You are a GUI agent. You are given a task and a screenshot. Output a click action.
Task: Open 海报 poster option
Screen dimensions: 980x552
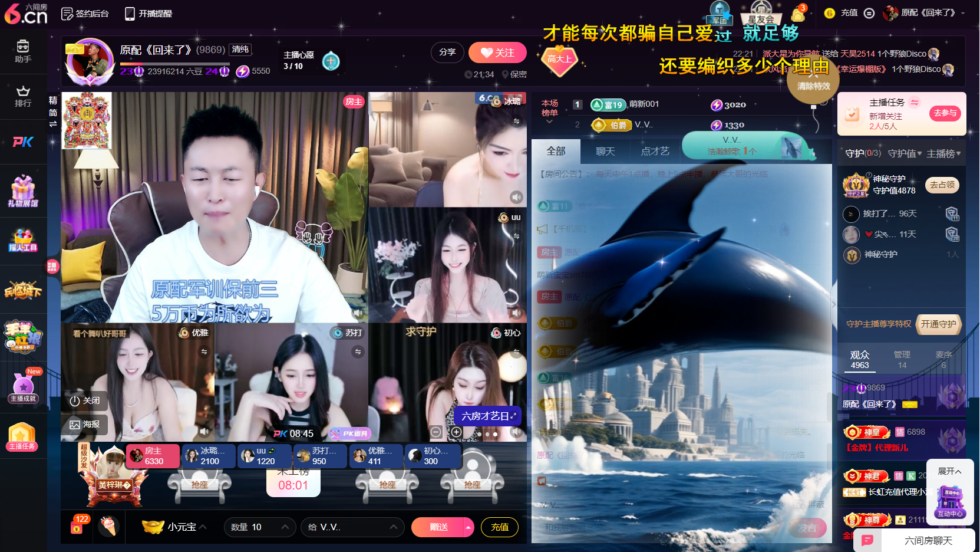coord(85,425)
